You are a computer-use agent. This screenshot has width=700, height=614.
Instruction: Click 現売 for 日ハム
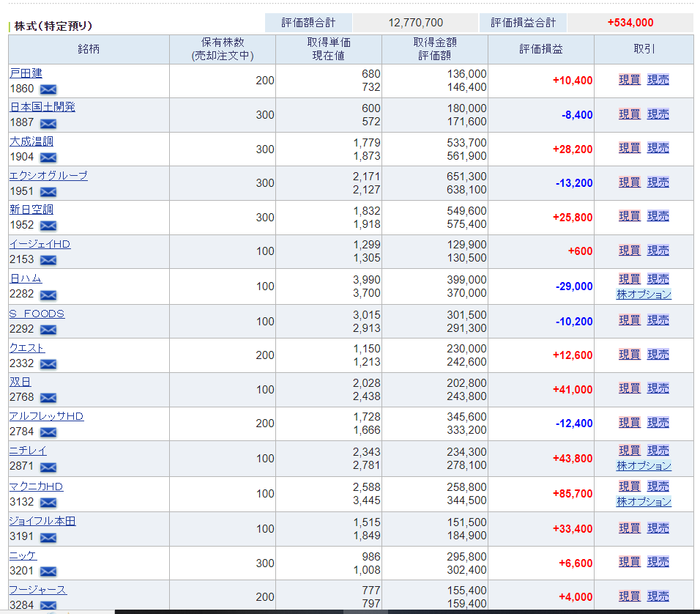point(658,279)
